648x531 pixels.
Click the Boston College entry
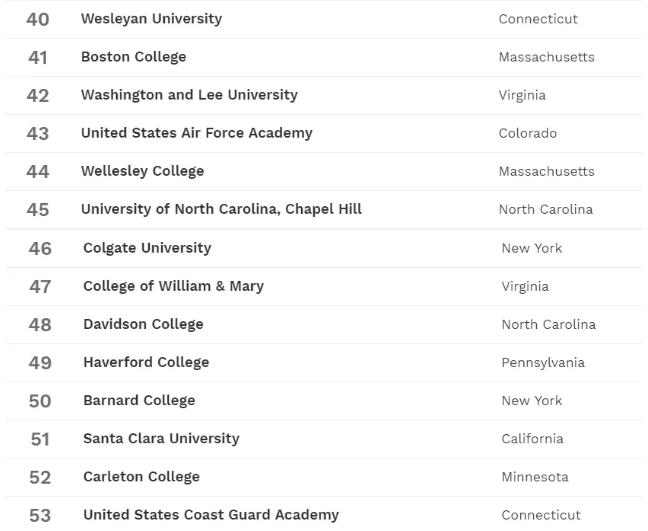tap(133, 57)
